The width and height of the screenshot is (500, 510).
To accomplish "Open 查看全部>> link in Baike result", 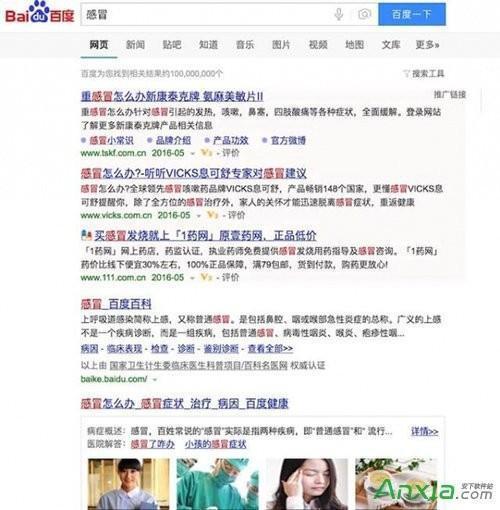I will pos(270,349).
